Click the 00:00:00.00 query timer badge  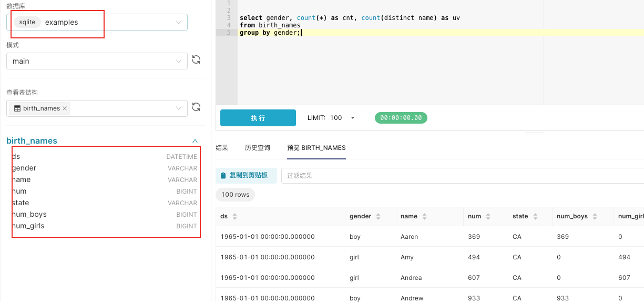pyautogui.click(x=401, y=118)
